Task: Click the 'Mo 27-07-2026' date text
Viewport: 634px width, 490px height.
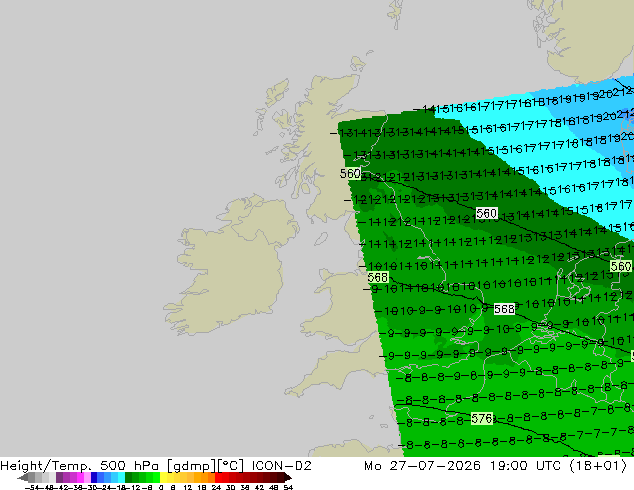Action: coord(422,466)
